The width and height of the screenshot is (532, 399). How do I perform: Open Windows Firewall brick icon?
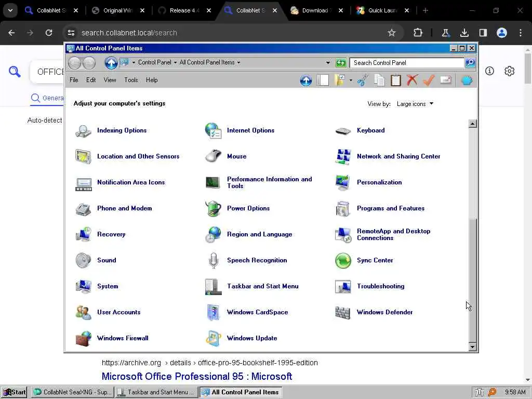coord(84,339)
